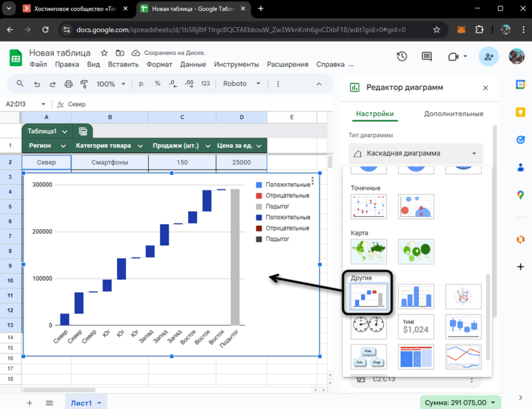Open the Правка menu
Image resolution: width=532 pixels, height=409 pixels.
pyautogui.click(x=67, y=65)
